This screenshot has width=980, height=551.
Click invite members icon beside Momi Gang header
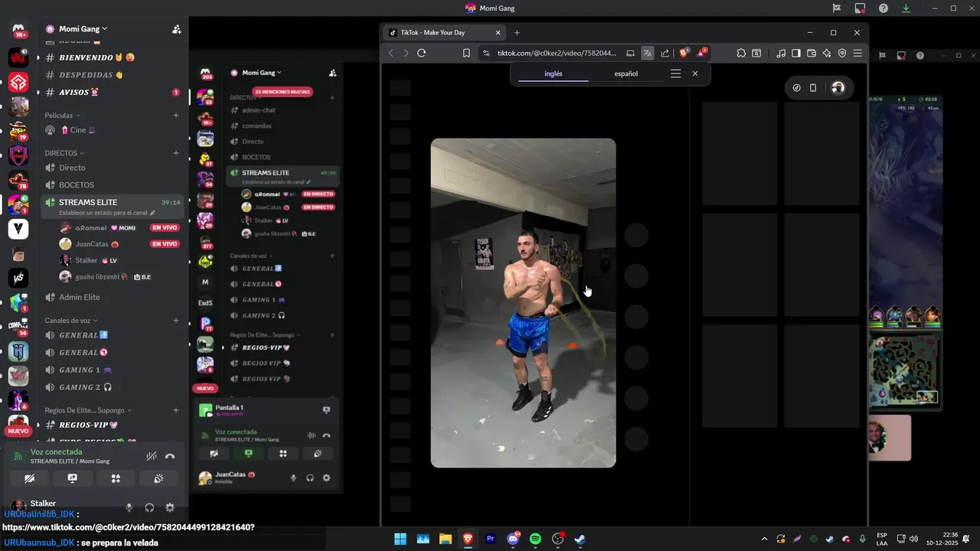click(x=176, y=29)
